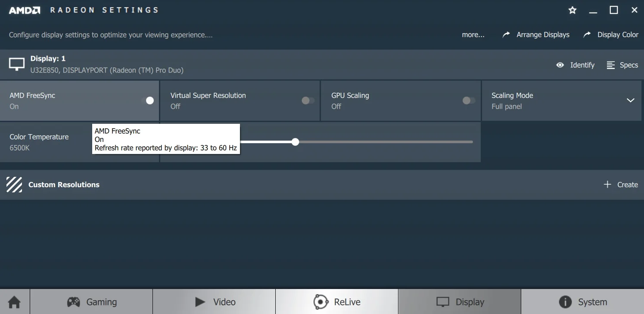Image resolution: width=644 pixels, height=314 pixels.
Task: Open the Video tab
Action: pos(214,302)
